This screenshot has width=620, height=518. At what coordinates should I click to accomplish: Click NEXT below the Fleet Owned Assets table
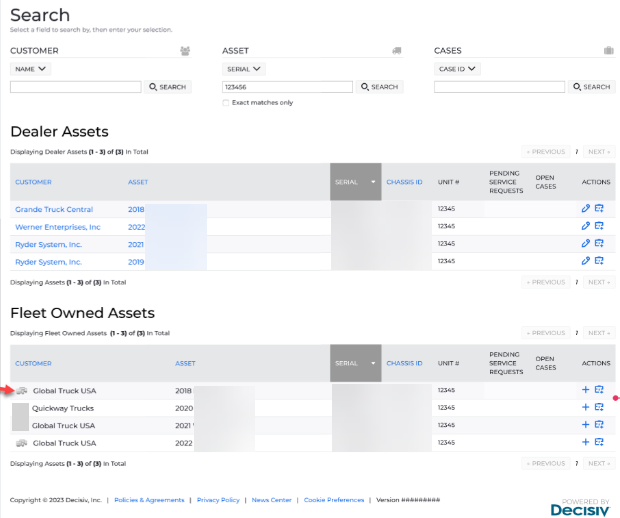[599, 463]
